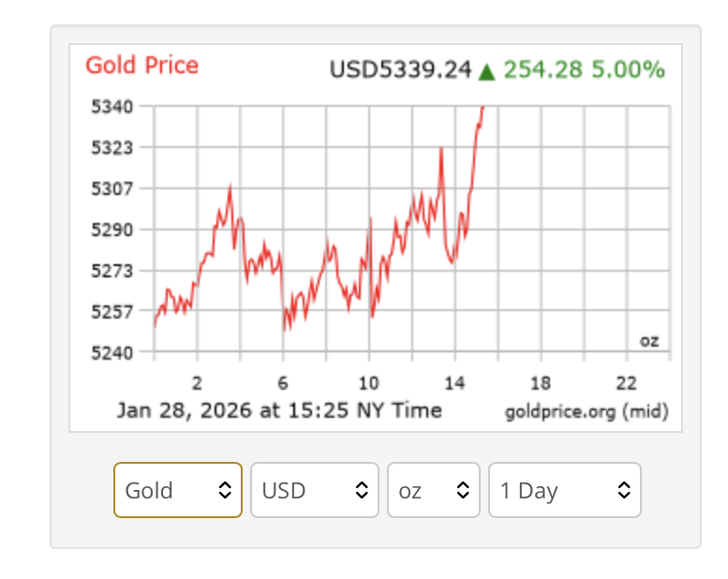
Task: Click the hour 14 x-axis marker
Action: coord(454,383)
